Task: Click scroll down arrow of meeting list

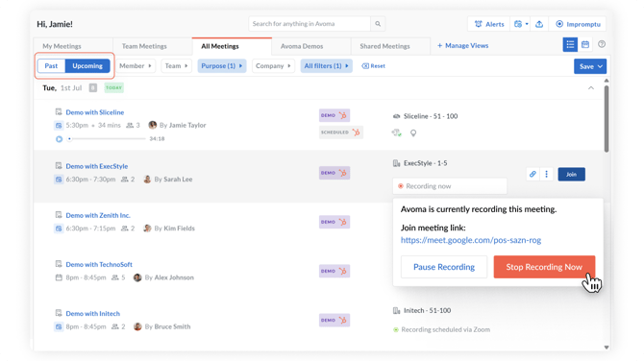Action: tap(607, 347)
